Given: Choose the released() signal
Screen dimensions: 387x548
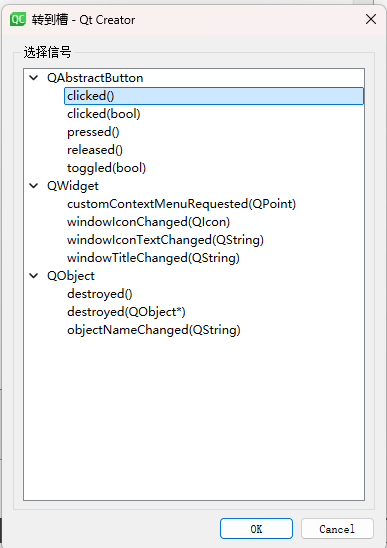Looking at the screenshot, I should click(x=95, y=150).
